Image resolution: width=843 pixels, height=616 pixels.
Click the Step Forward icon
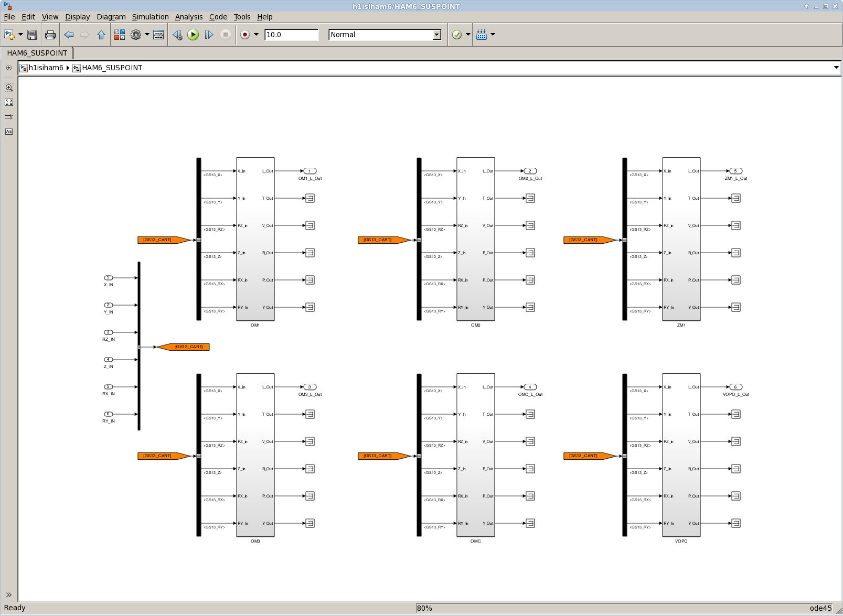209,35
